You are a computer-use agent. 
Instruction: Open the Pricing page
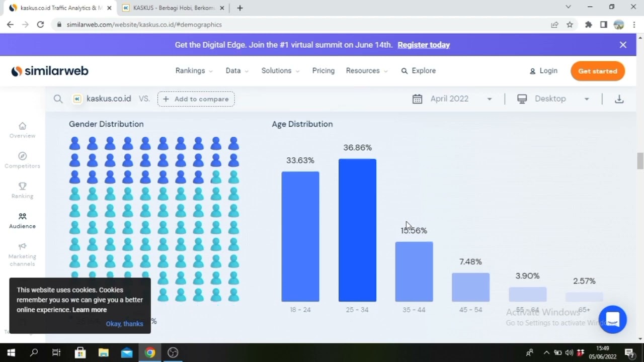click(x=323, y=71)
